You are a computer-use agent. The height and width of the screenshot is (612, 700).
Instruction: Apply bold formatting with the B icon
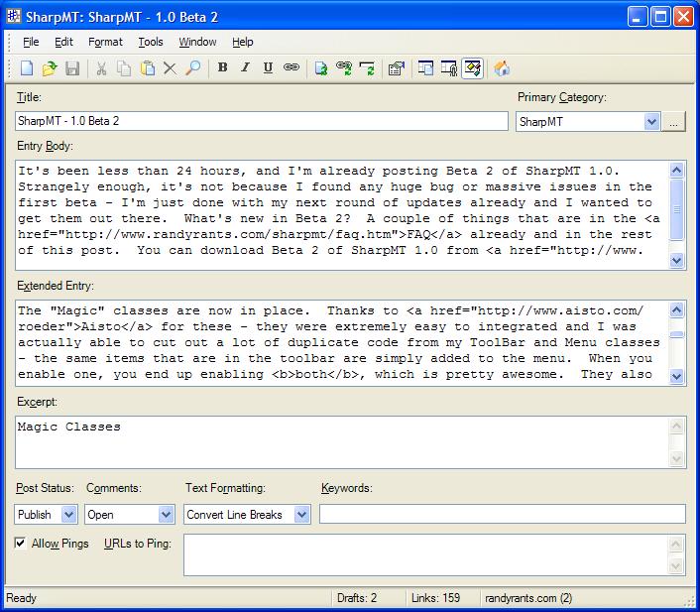(222, 67)
